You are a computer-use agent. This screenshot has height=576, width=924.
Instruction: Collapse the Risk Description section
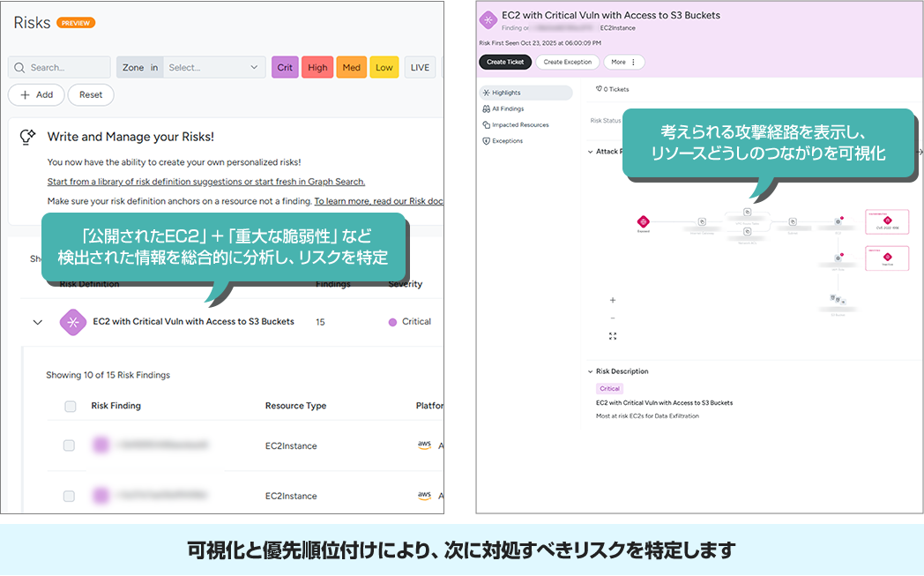coord(591,370)
